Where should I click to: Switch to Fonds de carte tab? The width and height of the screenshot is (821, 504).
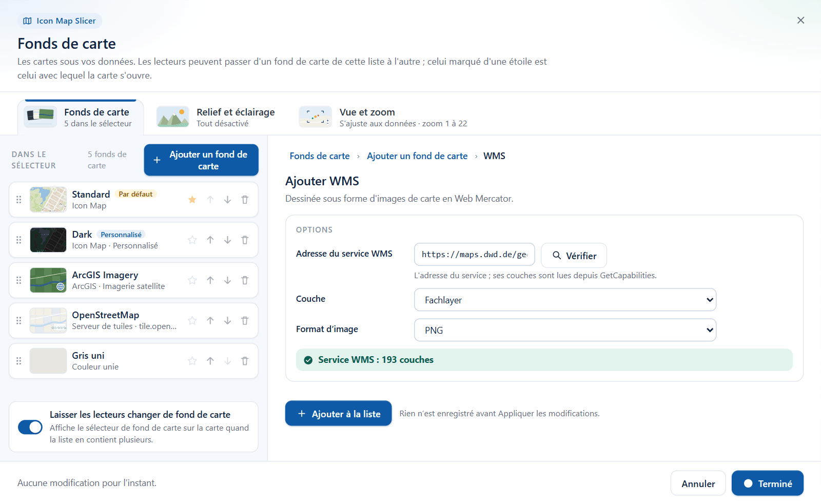click(81, 117)
